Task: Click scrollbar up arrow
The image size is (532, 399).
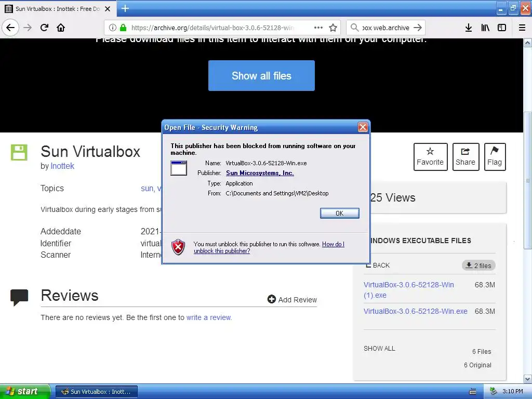Action: tap(528, 43)
